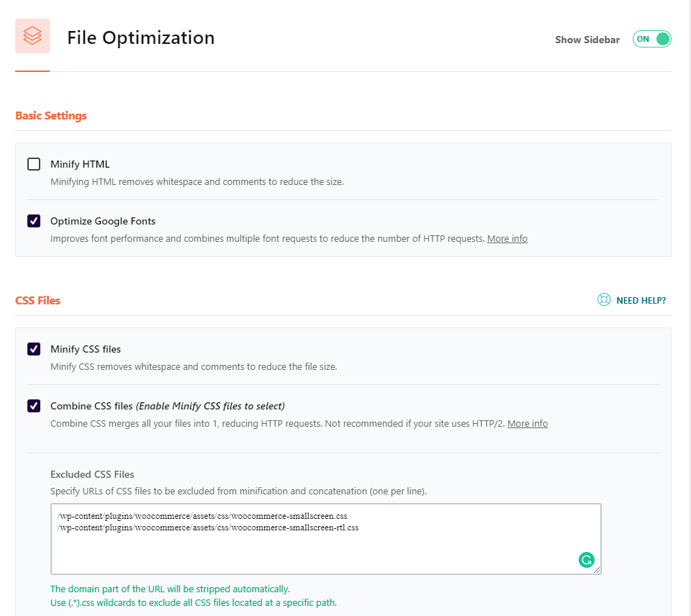Click the woocommerce-smallscreen.css line
The width and height of the screenshot is (691, 616).
[202, 516]
